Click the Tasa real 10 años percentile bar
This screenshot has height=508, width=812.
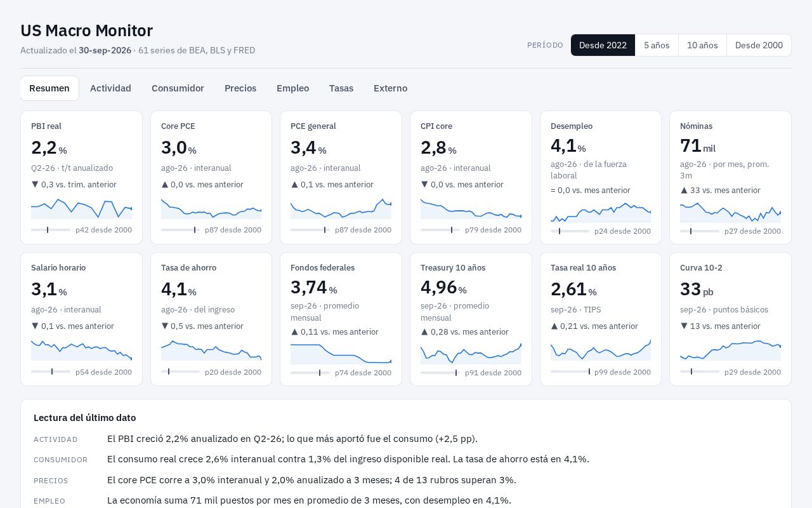point(570,371)
